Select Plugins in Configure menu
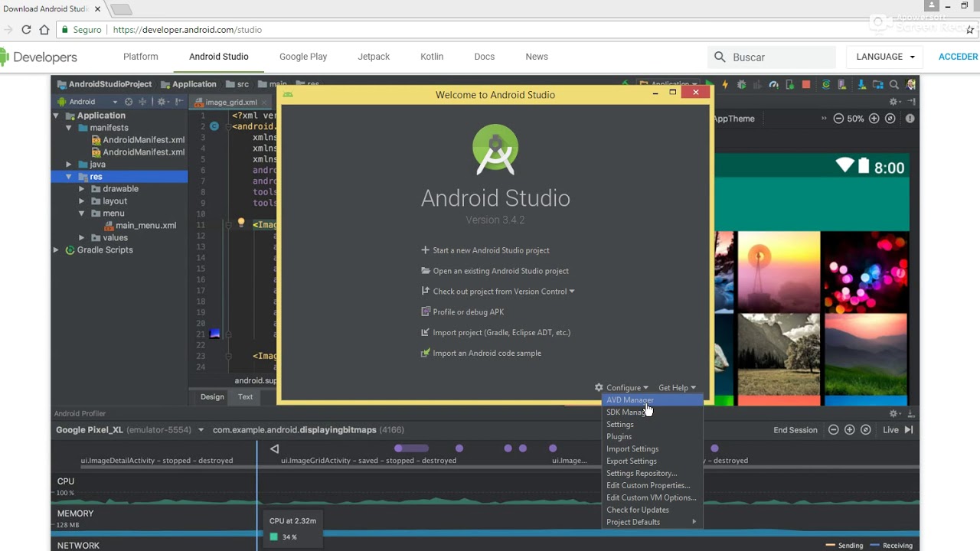 coord(652,437)
